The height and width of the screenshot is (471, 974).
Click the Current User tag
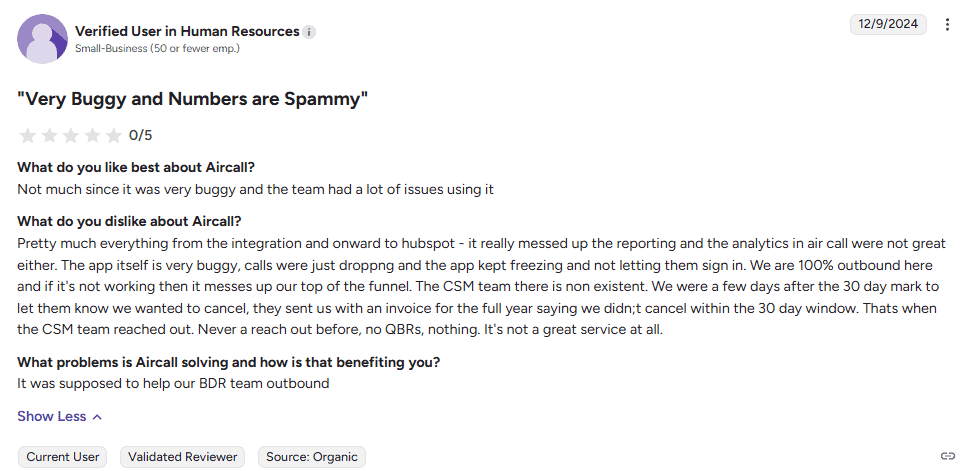coord(63,457)
